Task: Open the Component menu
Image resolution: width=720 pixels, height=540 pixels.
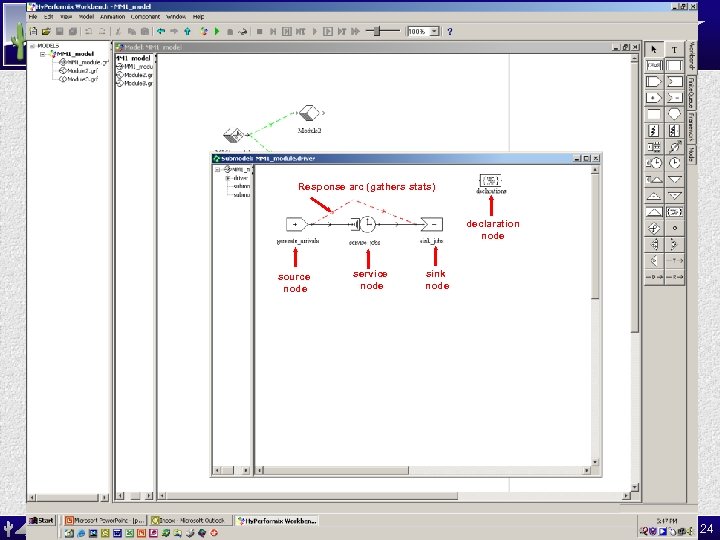Action: point(146,17)
